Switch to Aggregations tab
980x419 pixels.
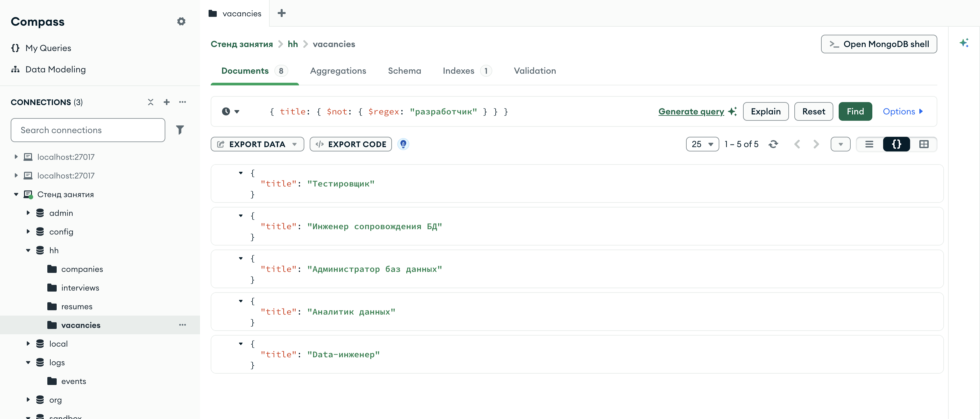338,71
